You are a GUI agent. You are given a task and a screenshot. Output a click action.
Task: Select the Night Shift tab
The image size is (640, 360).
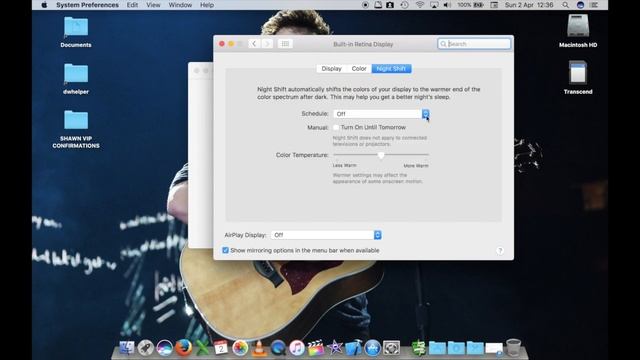pos(391,69)
